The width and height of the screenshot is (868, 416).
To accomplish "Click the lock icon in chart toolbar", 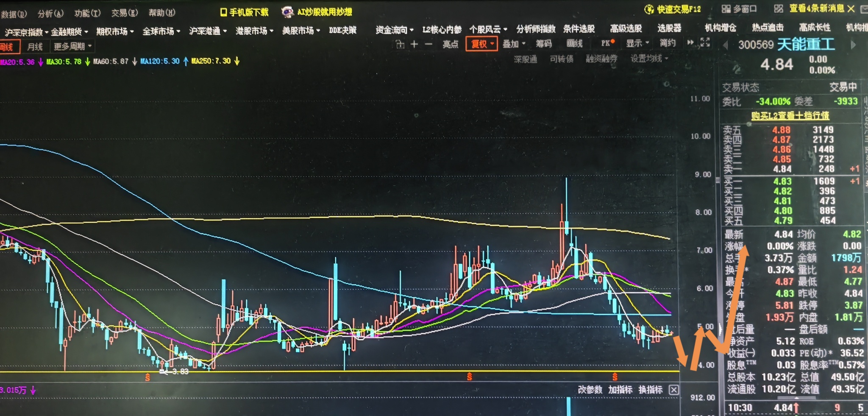I will [x=400, y=44].
